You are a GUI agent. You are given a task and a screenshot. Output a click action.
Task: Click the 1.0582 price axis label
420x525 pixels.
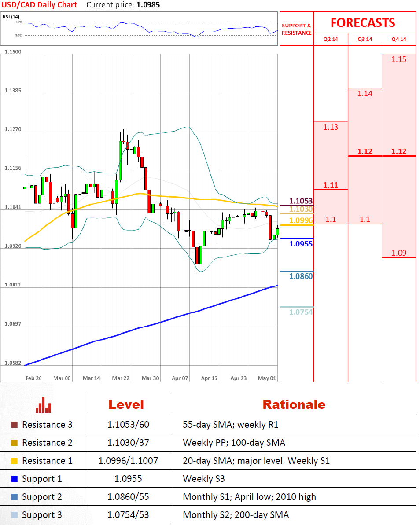tap(13, 363)
